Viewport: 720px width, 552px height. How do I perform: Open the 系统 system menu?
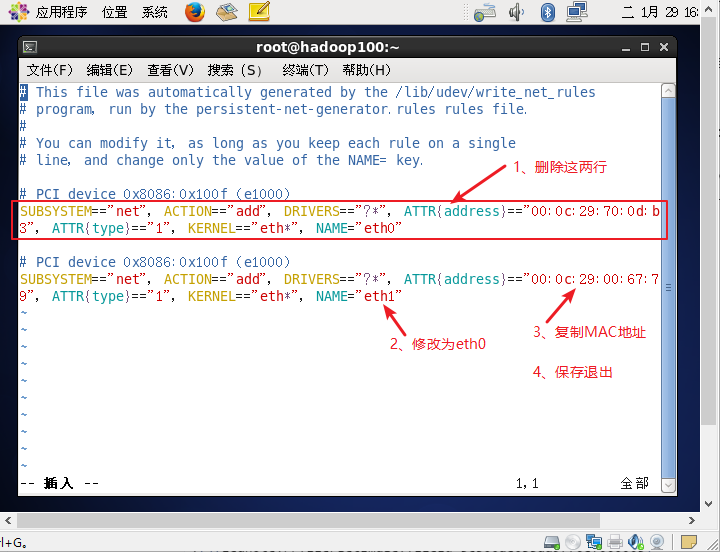[x=154, y=12]
